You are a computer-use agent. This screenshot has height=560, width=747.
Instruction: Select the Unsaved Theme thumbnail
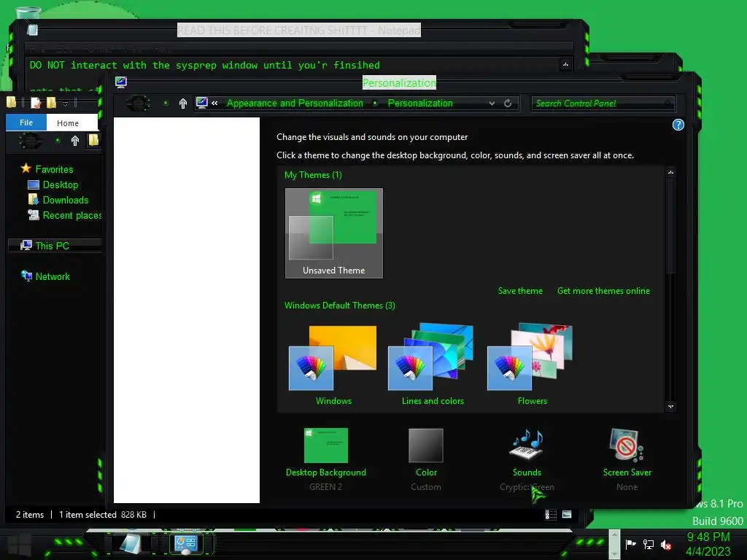[x=334, y=233]
